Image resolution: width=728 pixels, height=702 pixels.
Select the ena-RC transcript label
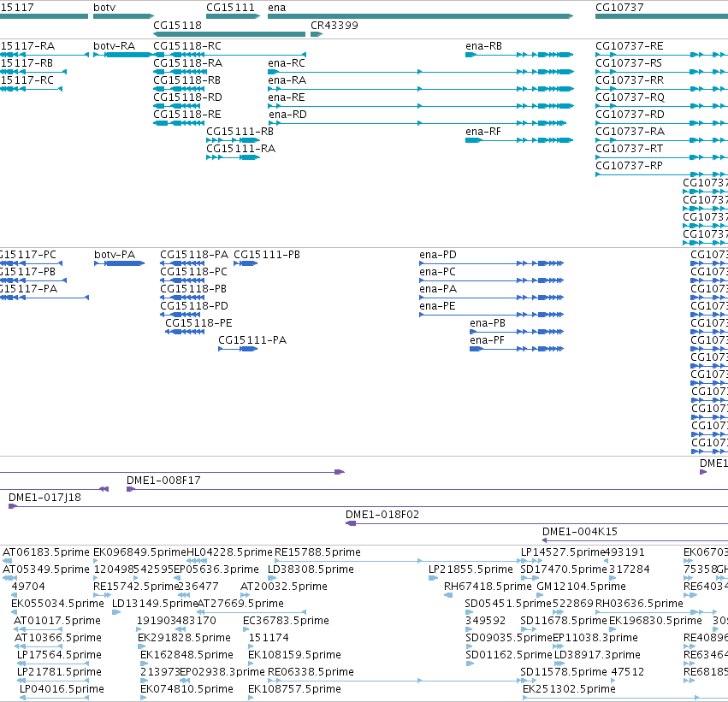(286, 63)
